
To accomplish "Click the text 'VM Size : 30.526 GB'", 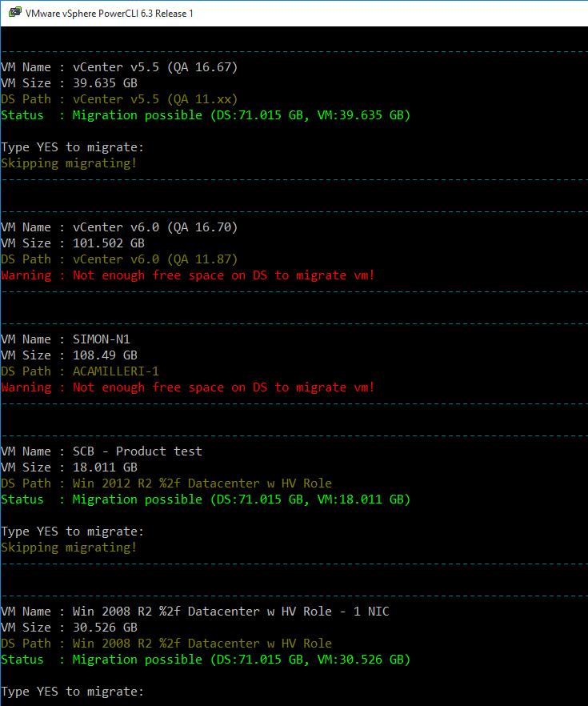I will coord(70,628).
